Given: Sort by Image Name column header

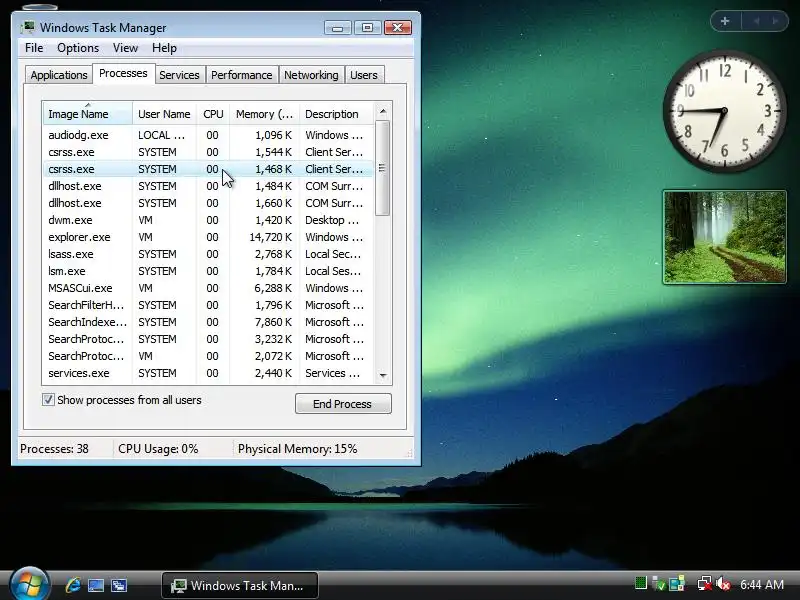Looking at the screenshot, I should pos(88,114).
